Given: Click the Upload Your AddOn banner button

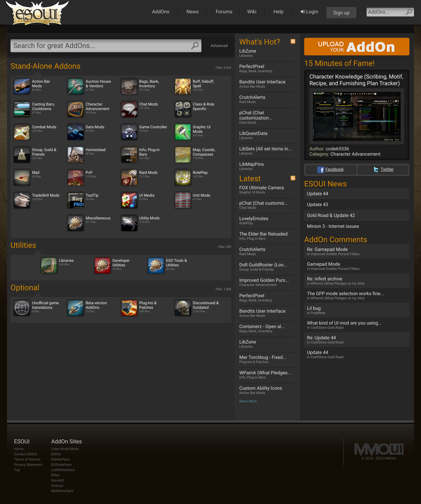Looking at the screenshot, I should click(x=356, y=47).
